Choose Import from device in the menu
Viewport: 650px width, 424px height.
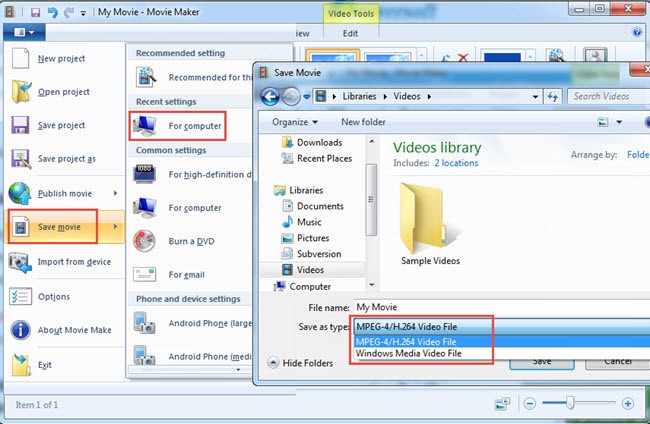click(x=65, y=262)
